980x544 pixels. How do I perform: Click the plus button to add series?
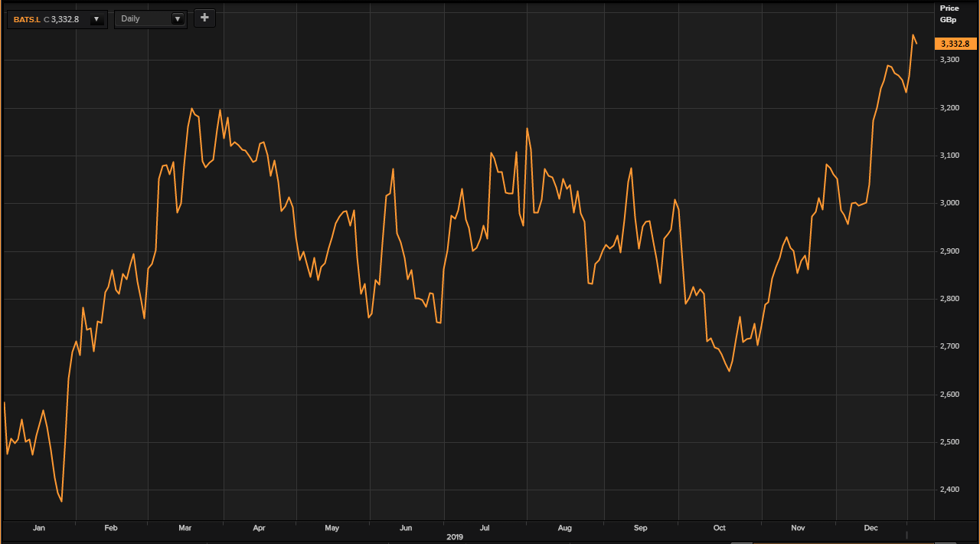tap(204, 18)
